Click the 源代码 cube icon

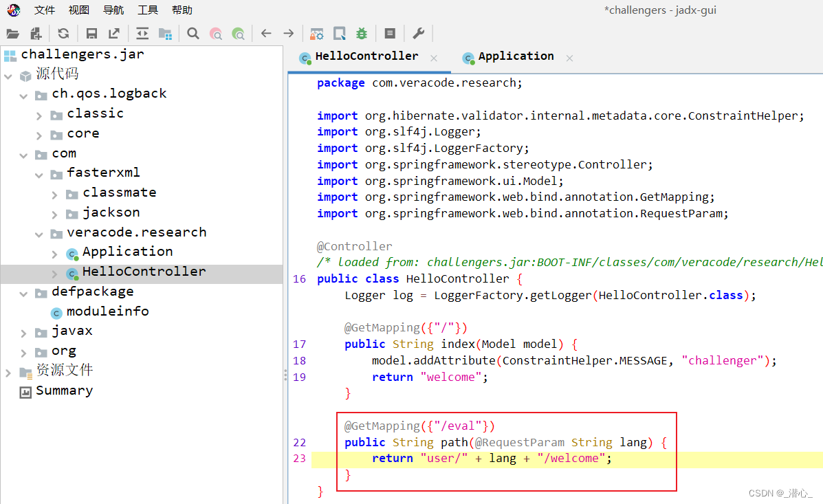[x=25, y=76]
